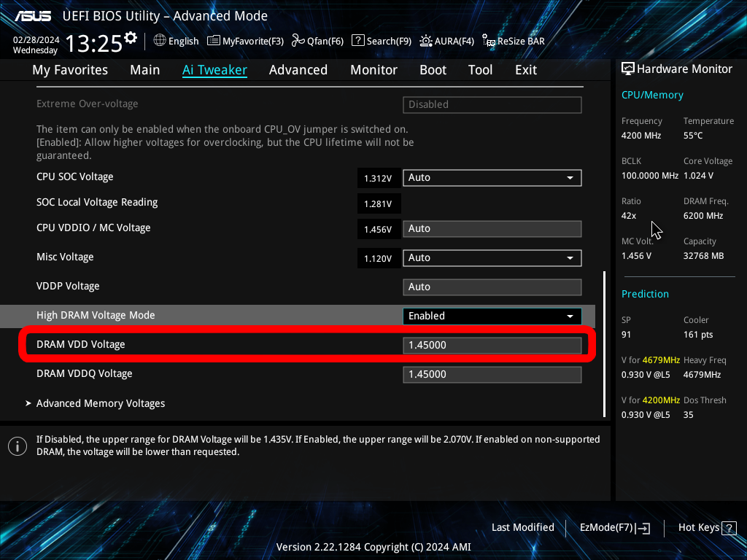The width and height of the screenshot is (747, 560).
Task: Click the 13:25 clock time
Action: (x=93, y=43)
